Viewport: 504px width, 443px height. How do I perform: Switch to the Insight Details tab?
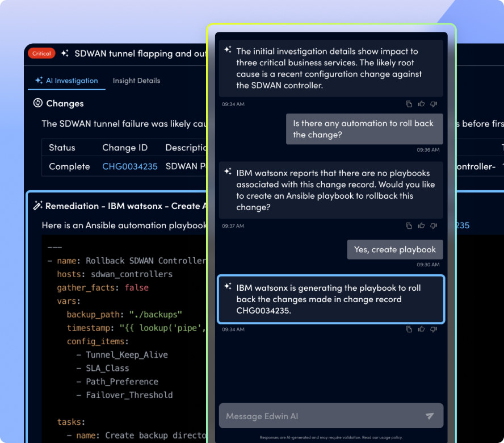pyautogui.click(x=136, y=81)
